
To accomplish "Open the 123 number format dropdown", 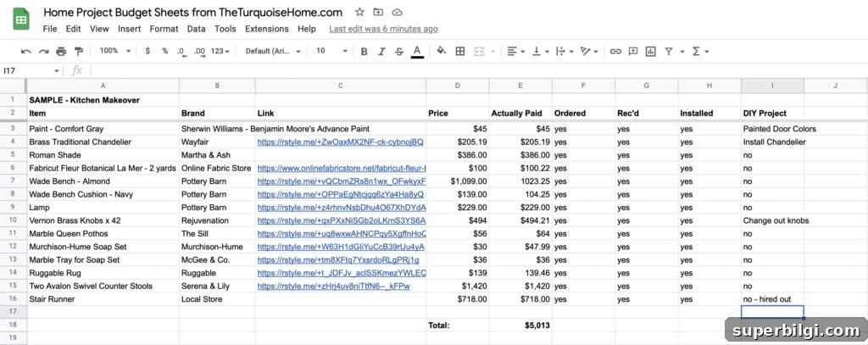I will (220, 51).
